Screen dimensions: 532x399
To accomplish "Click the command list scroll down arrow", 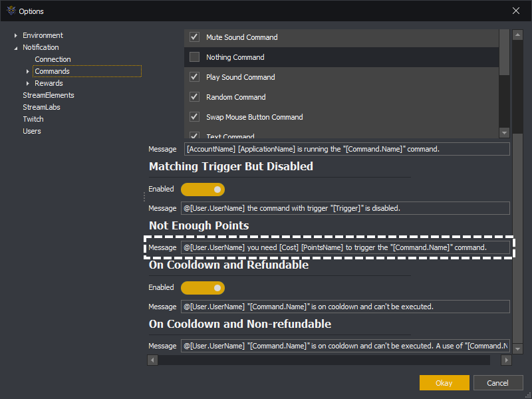I will pyautogui.click(x=504, y=132).
